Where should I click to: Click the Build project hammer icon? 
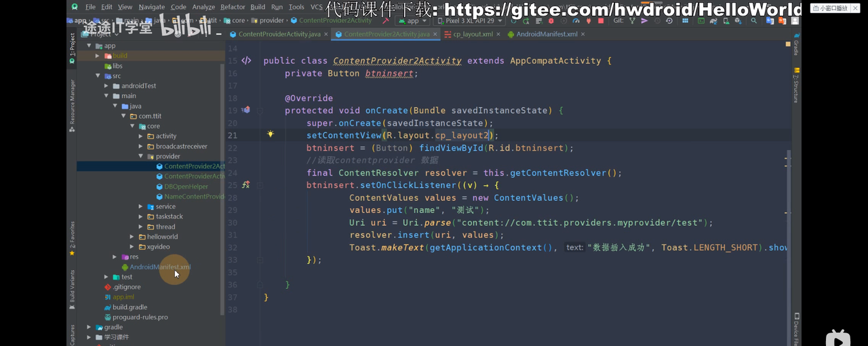pos(384,21)
